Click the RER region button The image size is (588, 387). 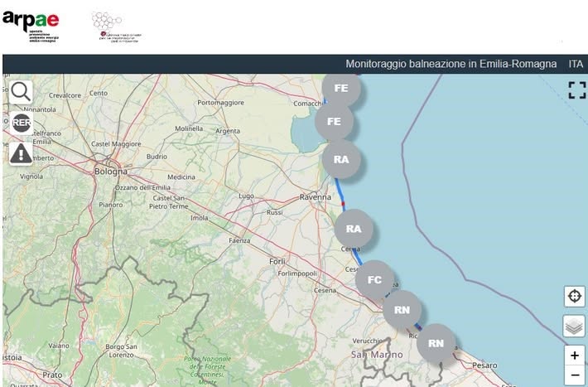click(x=21, y=123)
